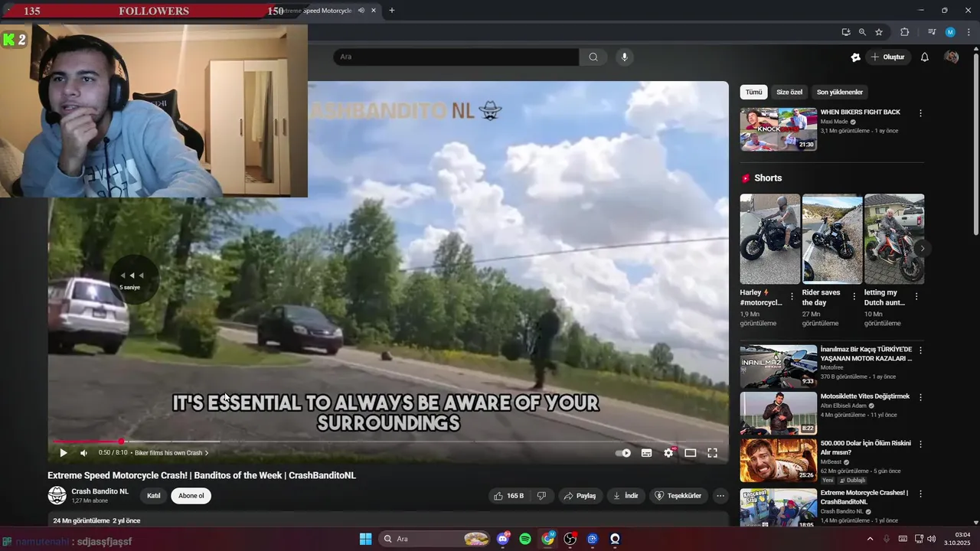Click the YouTube search magnifier button
Screen dimensions: 980x551
tap(593, 57)
